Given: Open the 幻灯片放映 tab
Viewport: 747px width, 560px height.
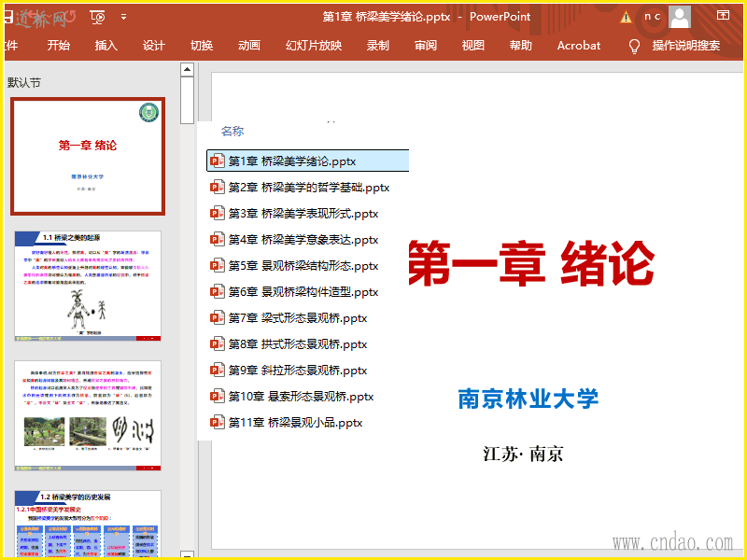Looking at the screenshot, I should point(314,46).
